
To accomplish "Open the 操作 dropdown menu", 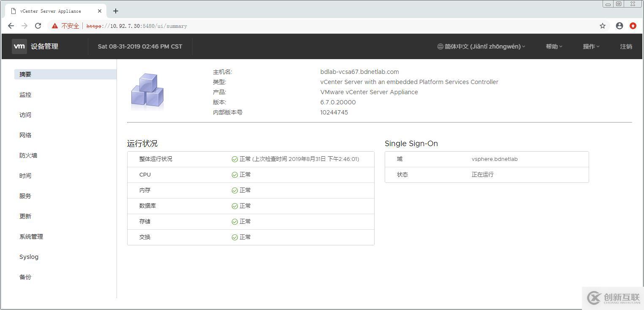I will pyautogui.click(x=590, y=46).
